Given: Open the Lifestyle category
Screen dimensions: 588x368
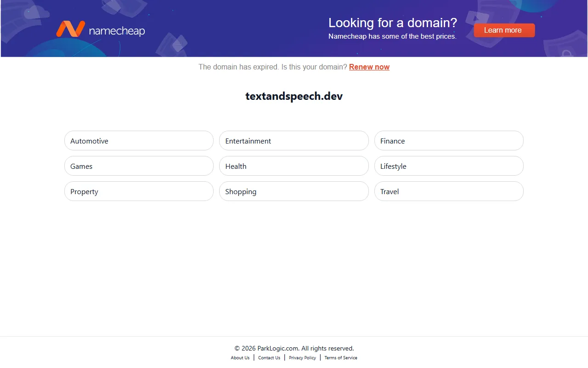Looking at the screenshot, I should 448,166.
